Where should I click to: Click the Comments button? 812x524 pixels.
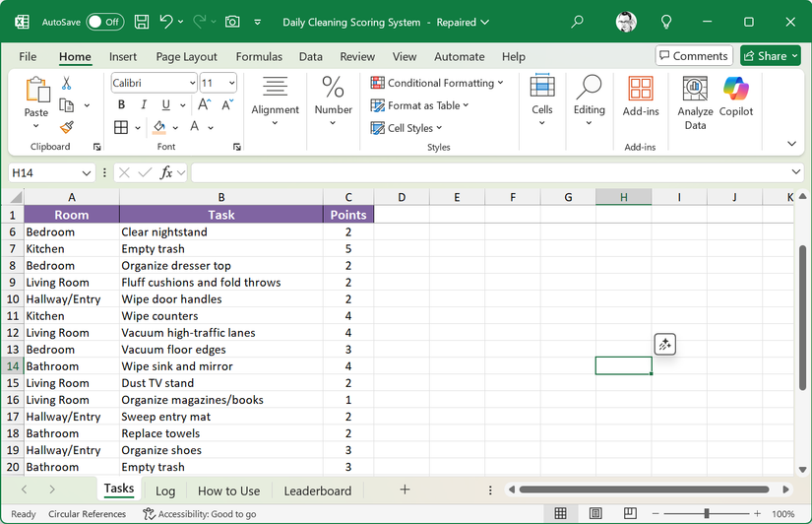click(x=694, y=56)
